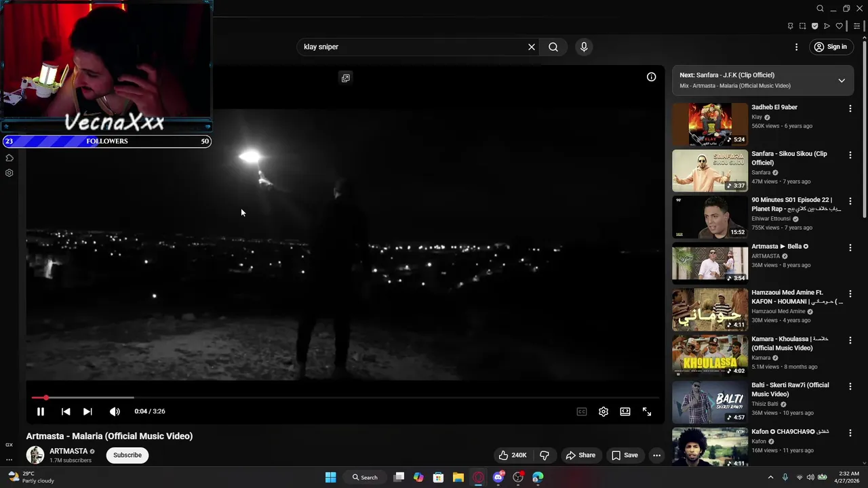
Task: Open the ARTMASTA channel avatar
Action: click(x=35, y=455)
